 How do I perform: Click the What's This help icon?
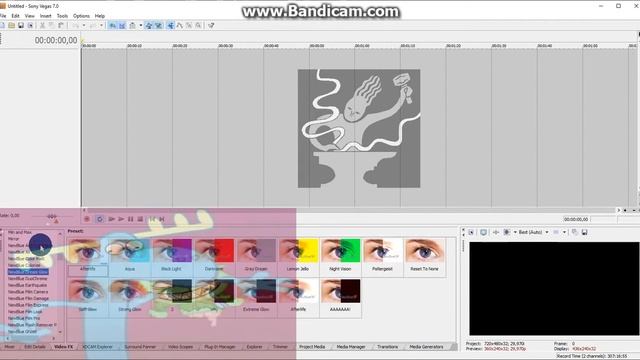coord(211,25)
